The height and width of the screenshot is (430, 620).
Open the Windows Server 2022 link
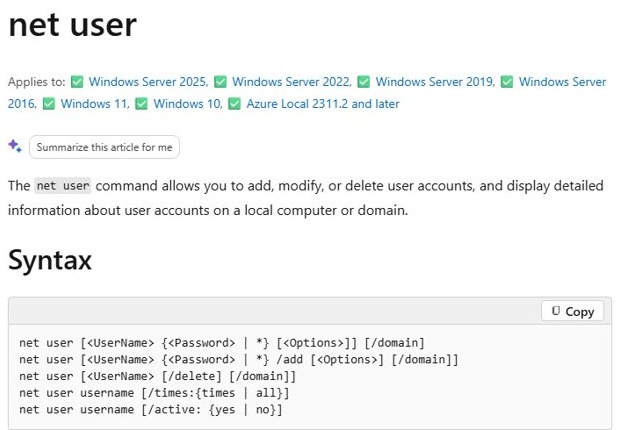click(x=291, y=82)
